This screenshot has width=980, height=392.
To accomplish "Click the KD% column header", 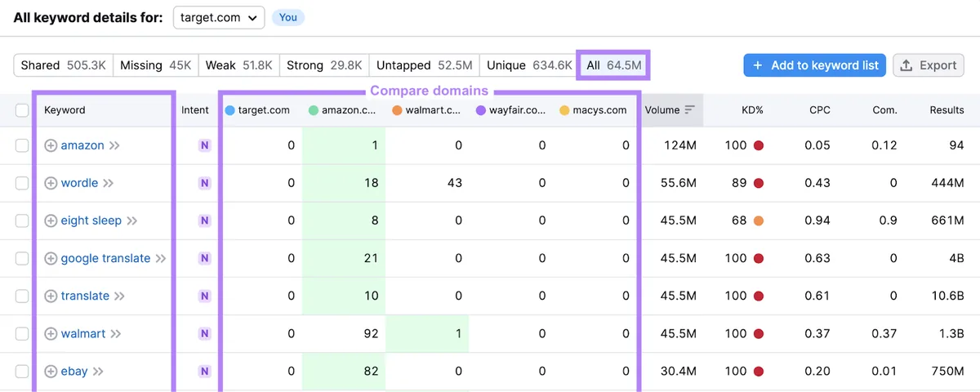I will [x=752, y=109].
